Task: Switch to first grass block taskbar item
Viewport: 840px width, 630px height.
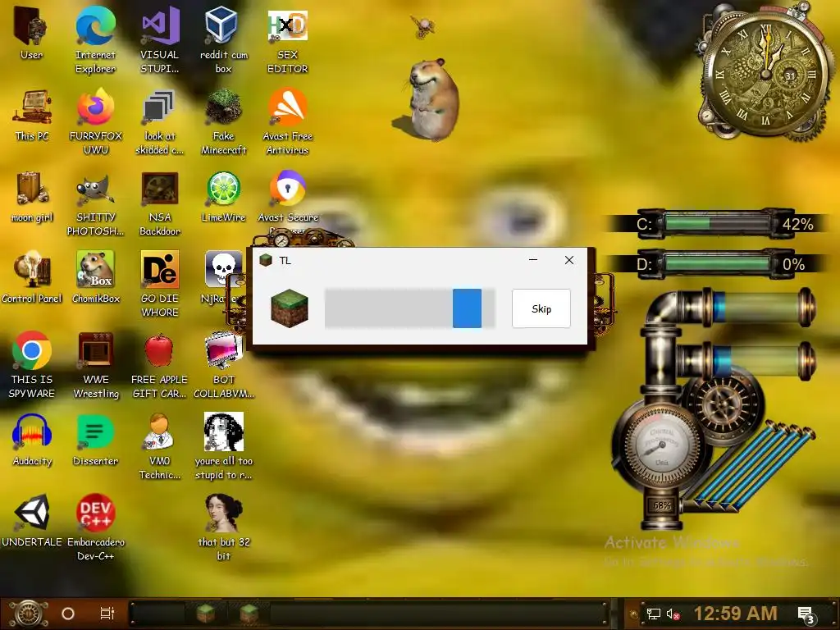Action: click(204, 613)
